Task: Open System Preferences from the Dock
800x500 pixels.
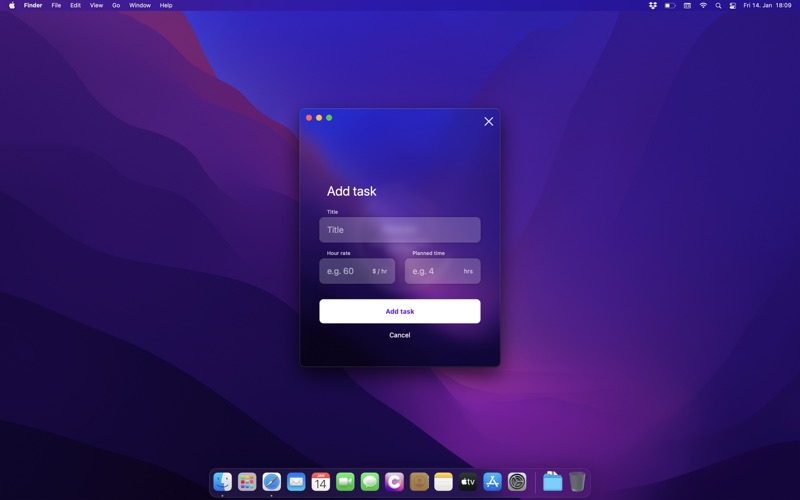Action: [x=517, y=482]
